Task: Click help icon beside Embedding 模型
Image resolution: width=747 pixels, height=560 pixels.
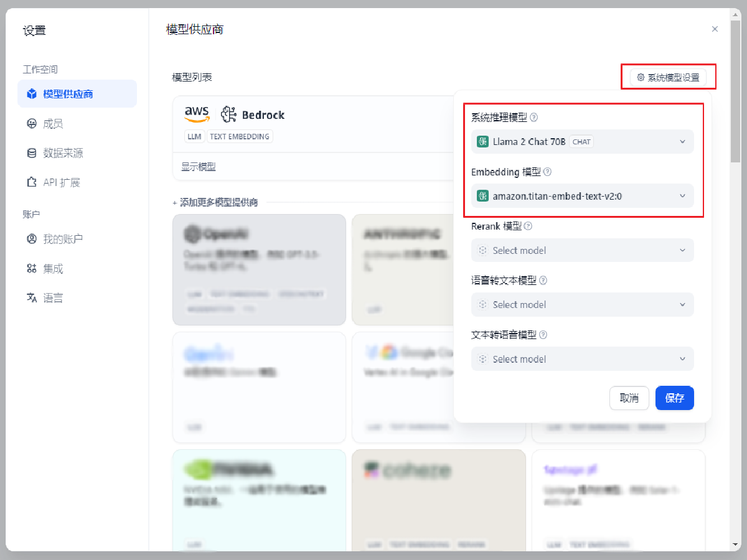Action: pyautogui.click(x=548, y=172)
